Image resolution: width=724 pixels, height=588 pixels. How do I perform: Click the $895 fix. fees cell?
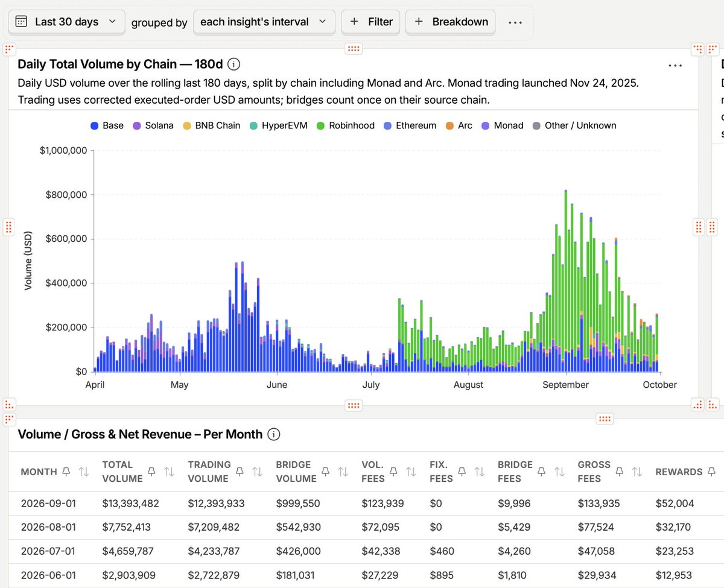pos(441,575)
